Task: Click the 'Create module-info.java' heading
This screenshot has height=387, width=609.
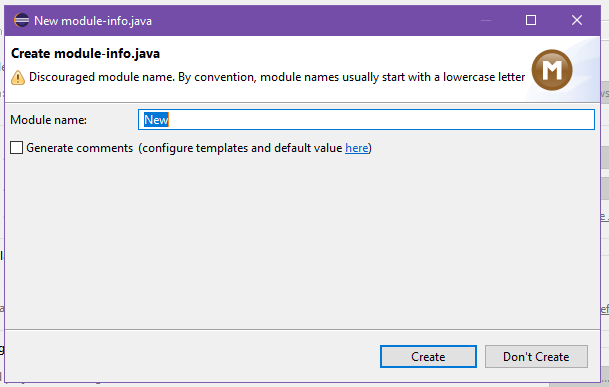Action: tap(85, 53)
